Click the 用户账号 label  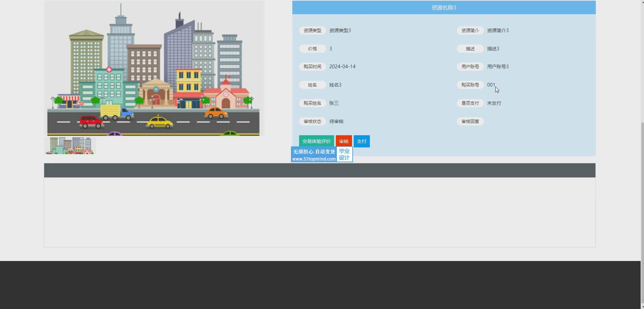[x=470, y=66]
